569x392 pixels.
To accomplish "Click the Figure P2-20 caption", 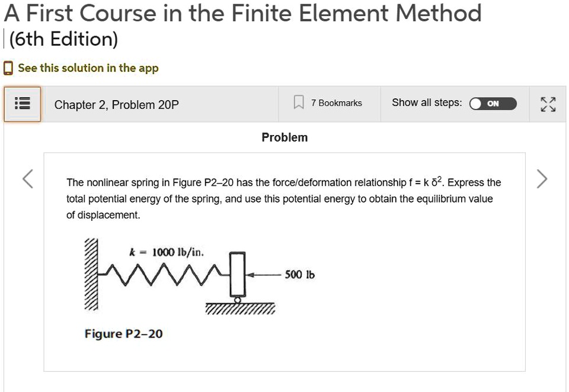I will pyautogui.click(x=123, y=333).
